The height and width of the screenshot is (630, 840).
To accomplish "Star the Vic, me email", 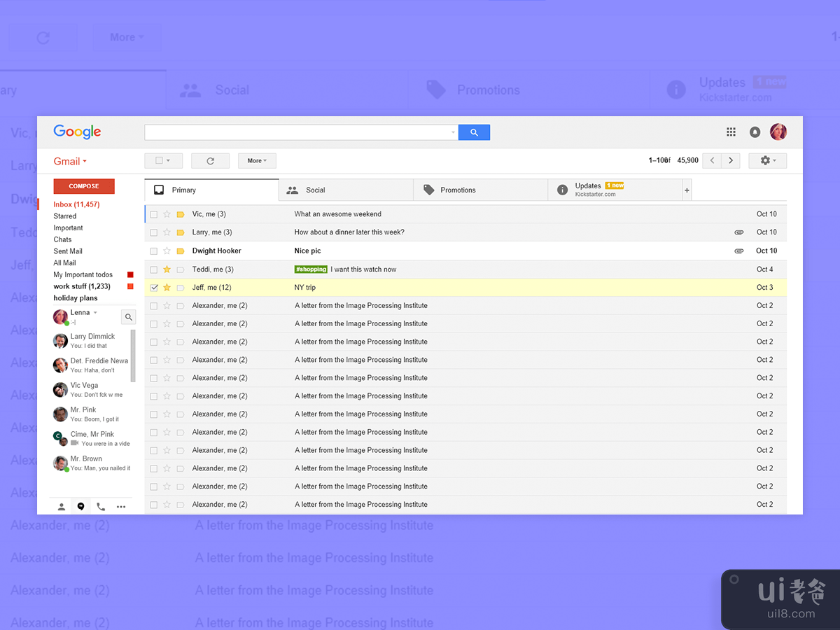I will coord(167,214).
